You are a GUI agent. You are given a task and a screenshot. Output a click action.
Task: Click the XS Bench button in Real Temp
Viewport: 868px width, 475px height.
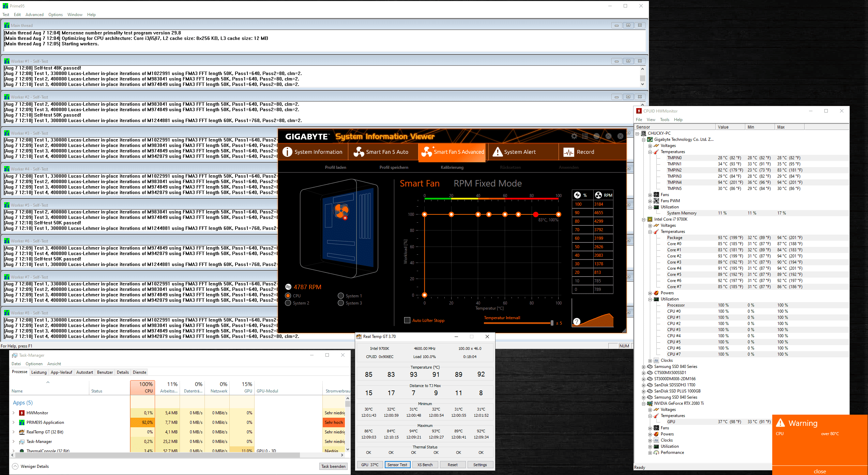[425, 465]
